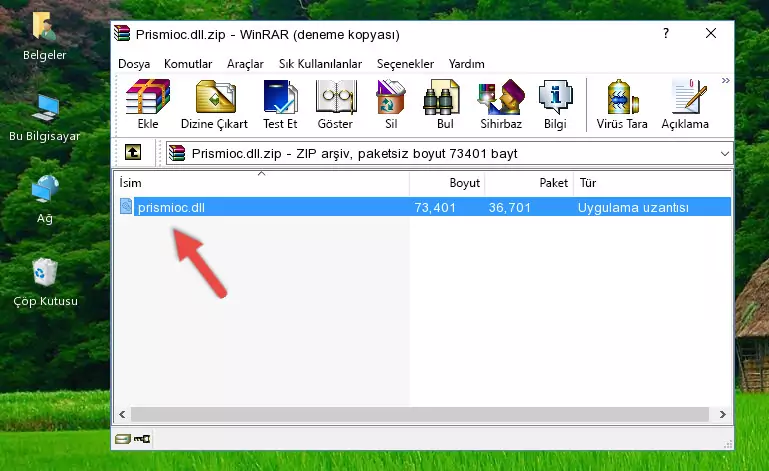Image resolution: width=769 pixels, height=471 pixels.
Task: Click the Ekle (Add) toolbar icon
Action: [x=148, y=104]
